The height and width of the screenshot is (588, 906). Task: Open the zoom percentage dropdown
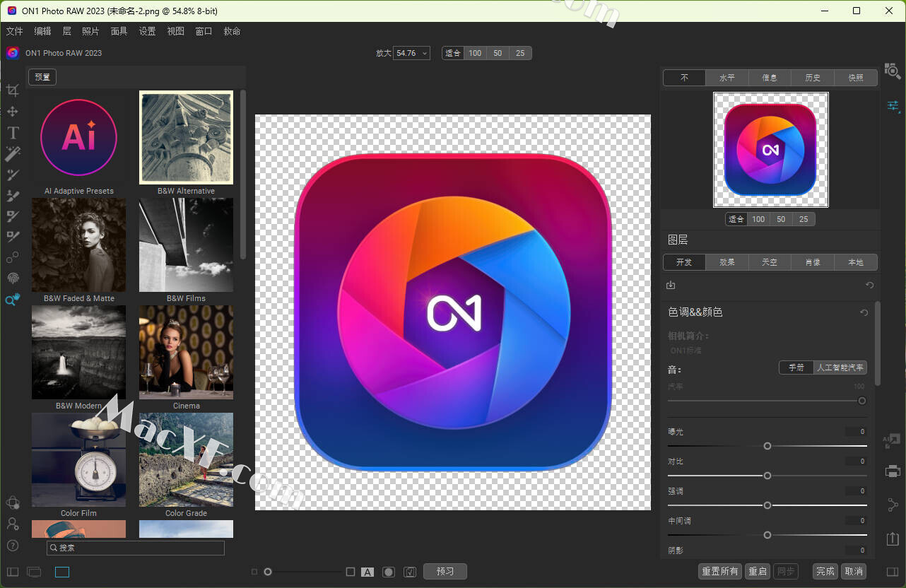coord(412,53)
